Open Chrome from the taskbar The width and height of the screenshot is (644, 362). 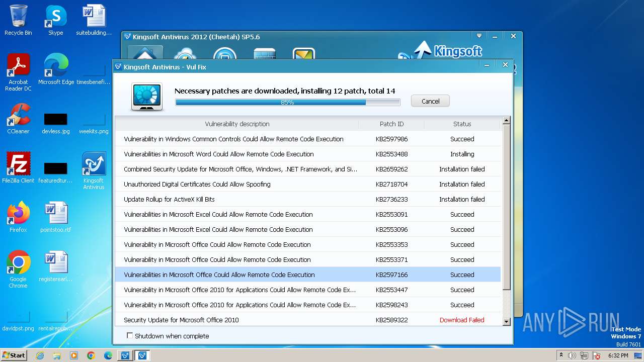(x=91, y=355)
